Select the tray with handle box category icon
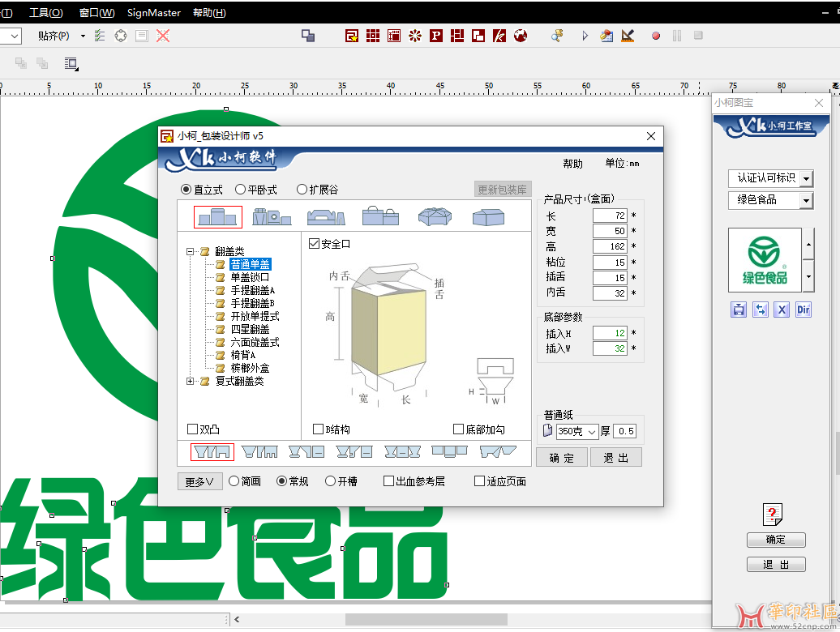 point(326,217)
